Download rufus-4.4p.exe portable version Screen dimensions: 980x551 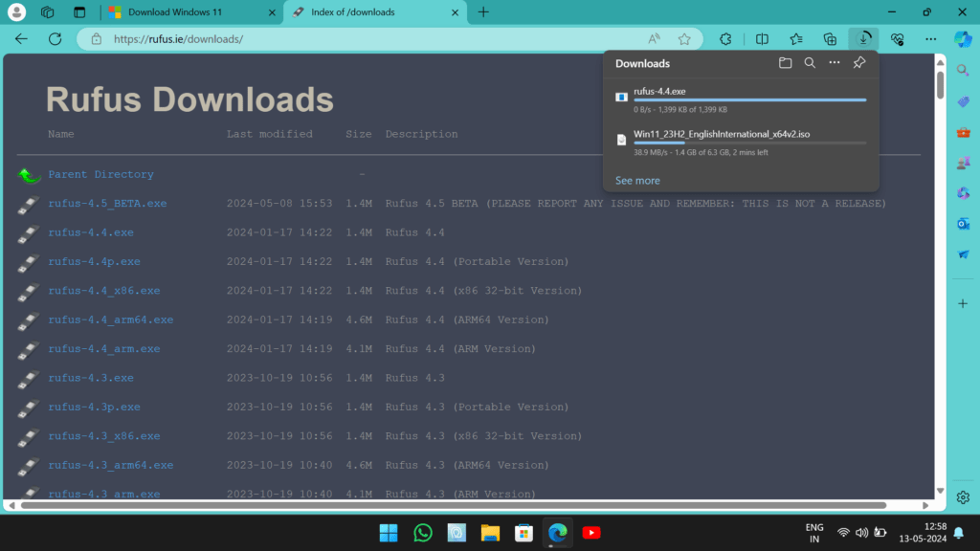point(95,262)
